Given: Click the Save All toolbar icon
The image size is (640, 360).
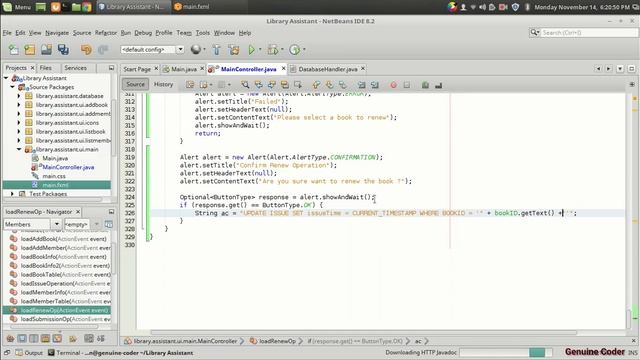Looking at the screenshot, I should (63, 50).
